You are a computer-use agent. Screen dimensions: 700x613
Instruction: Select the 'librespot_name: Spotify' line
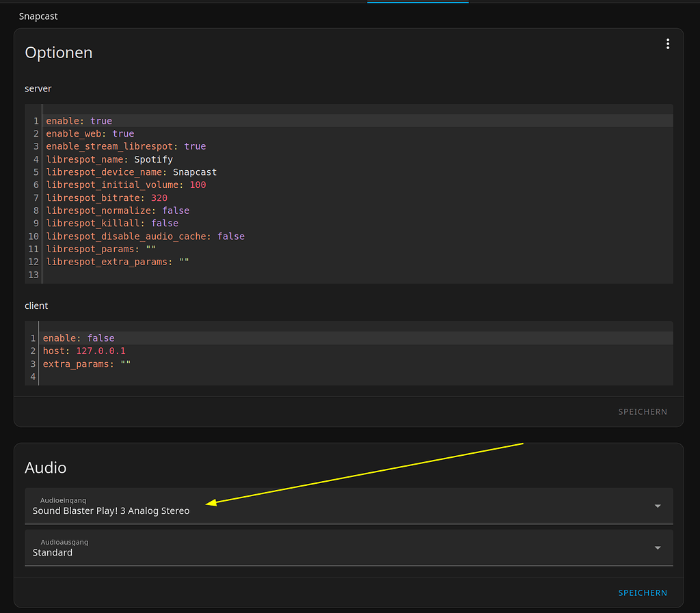point(109,159)
